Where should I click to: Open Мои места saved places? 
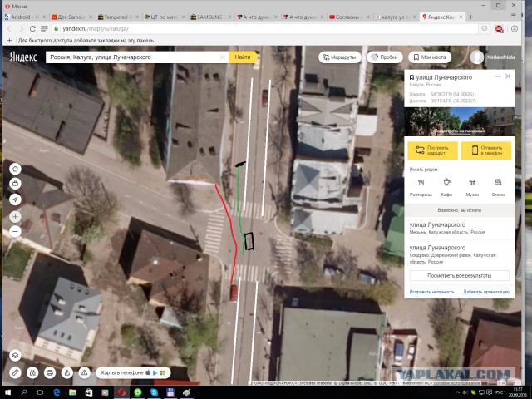click(x=430, y=57)
